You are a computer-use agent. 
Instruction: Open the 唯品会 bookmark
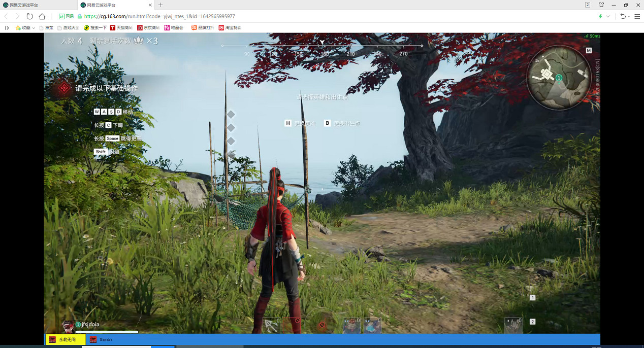(173, 28)
